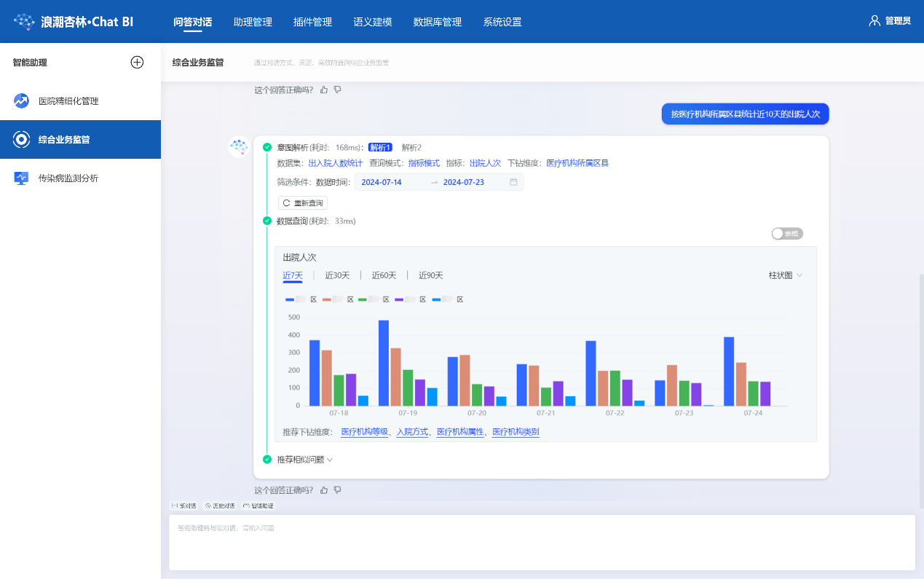The image size is (924, 579).
Task: Open the 数据库管理 menu
Action: (437, 22)
